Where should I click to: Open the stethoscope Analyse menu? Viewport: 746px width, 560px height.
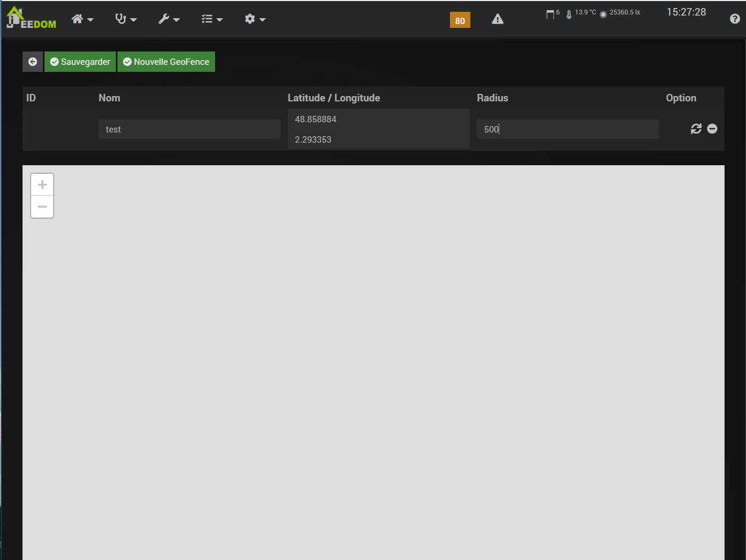coord(125,19)
